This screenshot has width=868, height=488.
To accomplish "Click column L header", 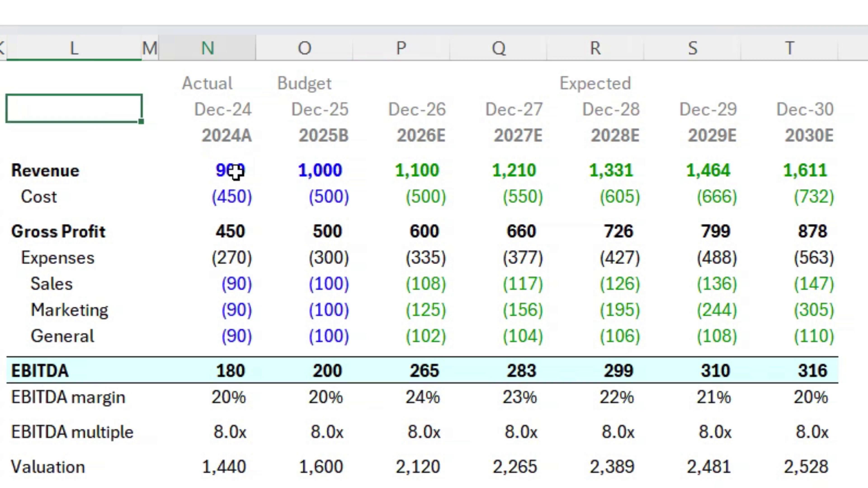I will click(x=74, y=48).
